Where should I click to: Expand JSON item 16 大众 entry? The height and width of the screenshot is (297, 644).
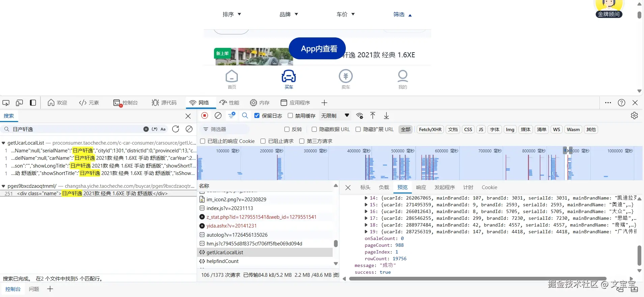click(x=366, y=212)
